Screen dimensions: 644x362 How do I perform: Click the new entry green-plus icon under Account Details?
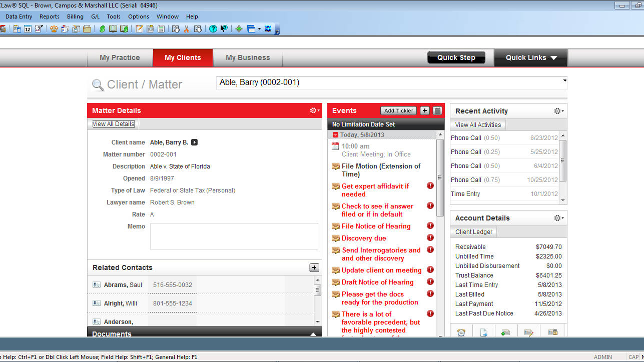505,331
